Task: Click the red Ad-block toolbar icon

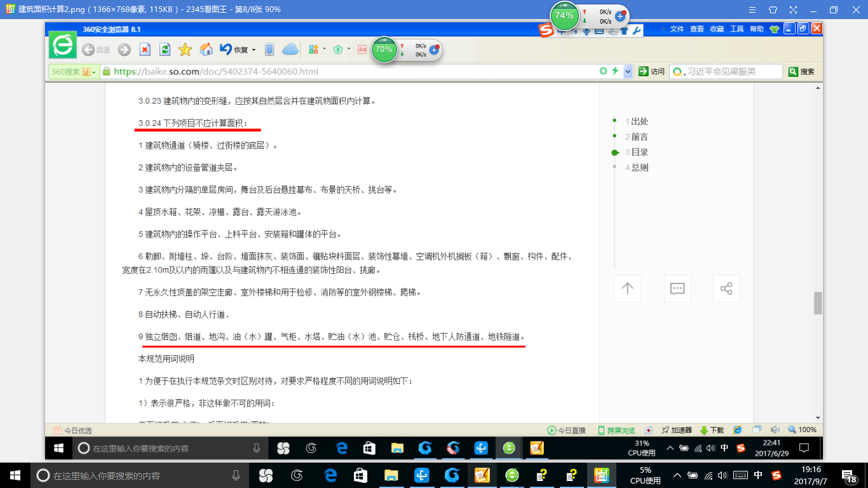Action: (362, 50)
